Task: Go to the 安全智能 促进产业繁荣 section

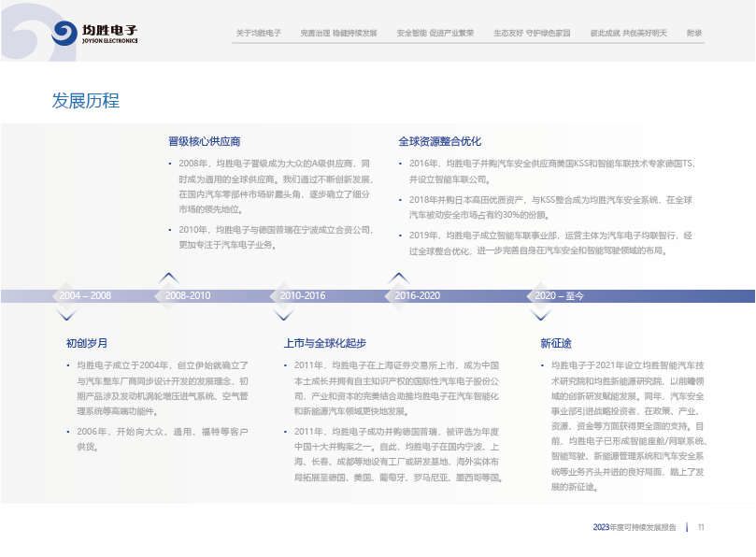Action: (435, 33)
